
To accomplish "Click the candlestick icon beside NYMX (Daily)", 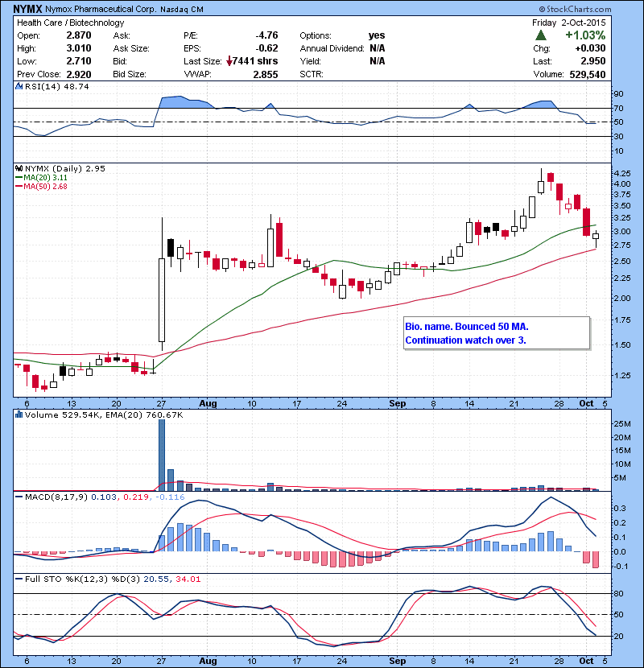I will tap(19, 168).
